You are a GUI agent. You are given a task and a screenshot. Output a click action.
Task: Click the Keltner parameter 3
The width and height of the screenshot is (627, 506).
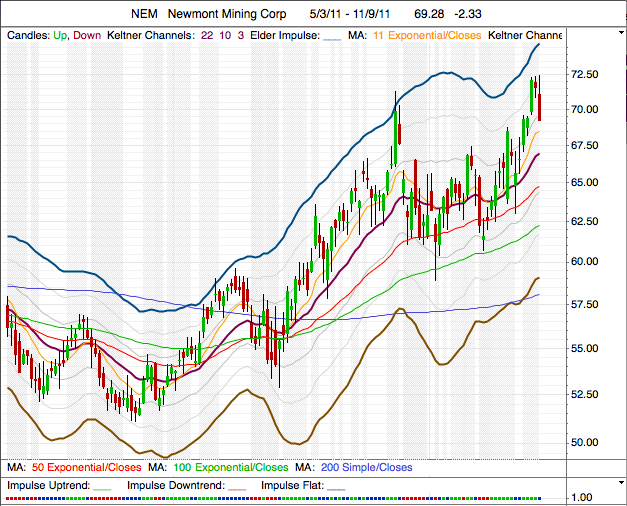241,36
